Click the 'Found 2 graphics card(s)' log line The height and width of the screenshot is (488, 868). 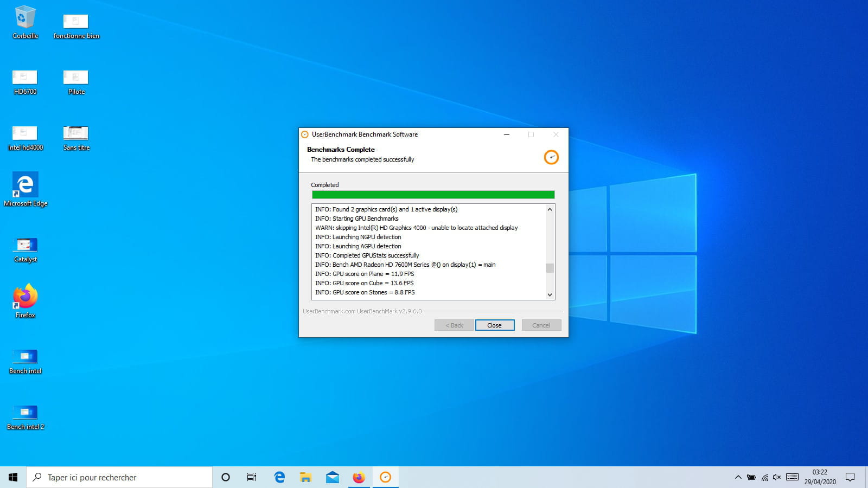(386, 209)
